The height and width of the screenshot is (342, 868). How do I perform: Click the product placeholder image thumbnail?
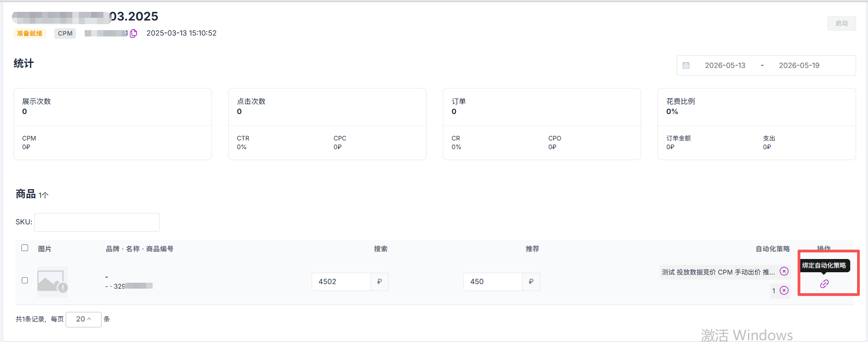tap(52, 282)
